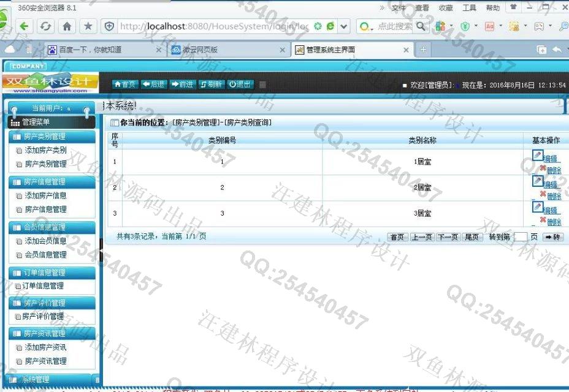Open 添加房产资讯 in the sidebar

(x=45, y=347)
